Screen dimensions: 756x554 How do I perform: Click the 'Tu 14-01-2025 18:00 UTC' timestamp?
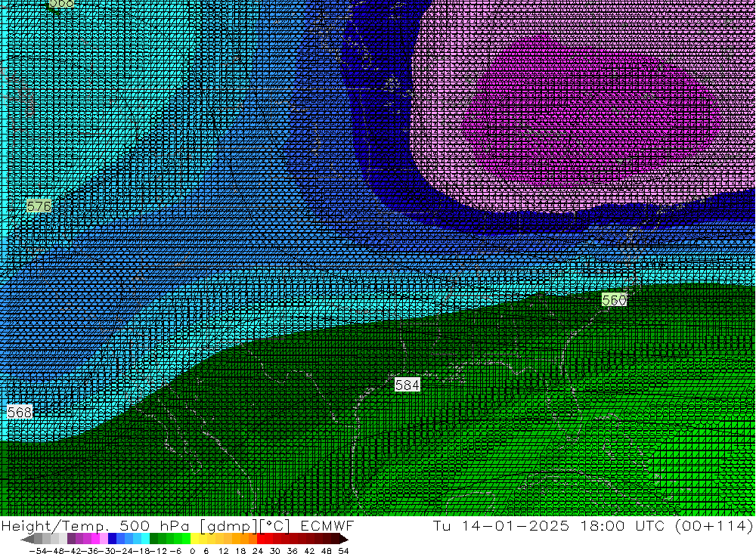550,525
